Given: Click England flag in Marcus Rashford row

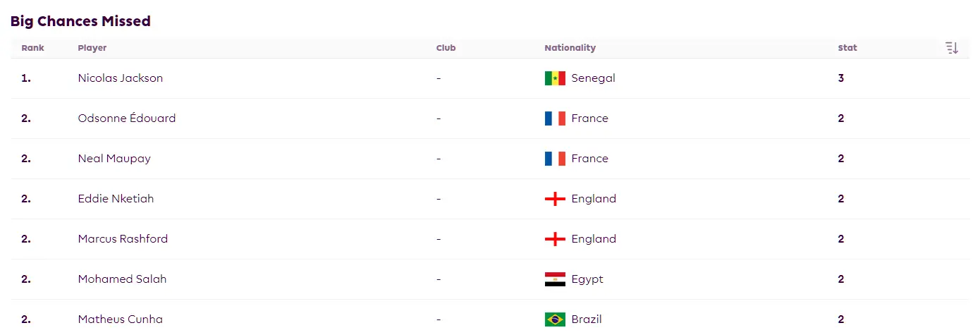Looking at the screenshot, I should (555, 239).
